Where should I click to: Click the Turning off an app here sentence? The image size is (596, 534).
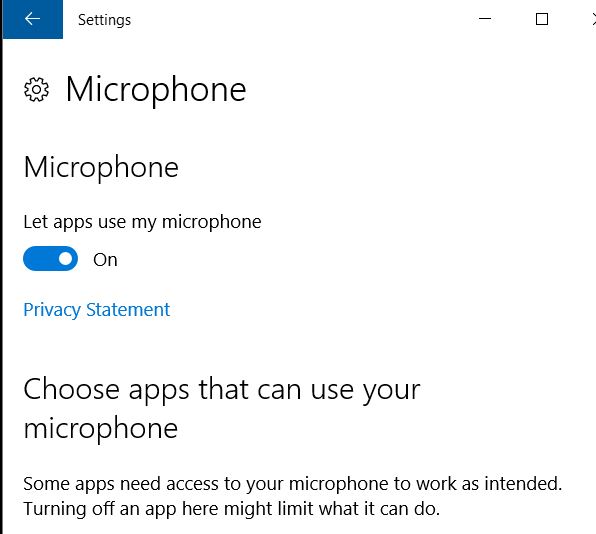pyautogui.click(x=231, y=509)
